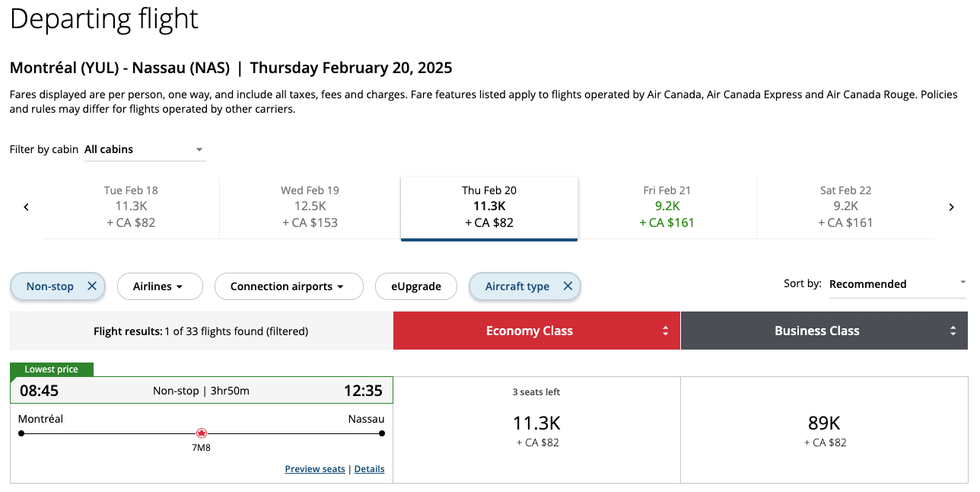Image resolution: width=980 pixels, height=492 pixels.
Task: Expand the Connection airports dropdown
Action: coord(287,286)
